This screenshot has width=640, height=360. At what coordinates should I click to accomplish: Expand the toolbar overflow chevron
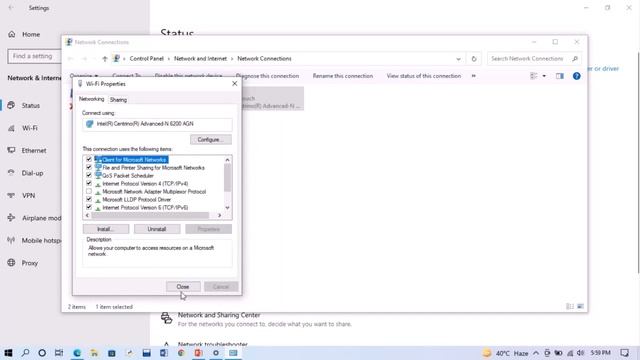pos(473,76)
